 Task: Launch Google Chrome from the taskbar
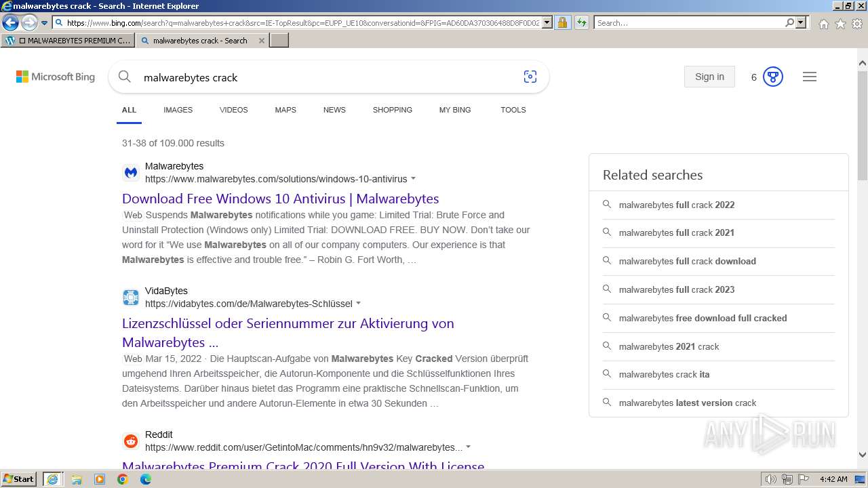point(122,479)
